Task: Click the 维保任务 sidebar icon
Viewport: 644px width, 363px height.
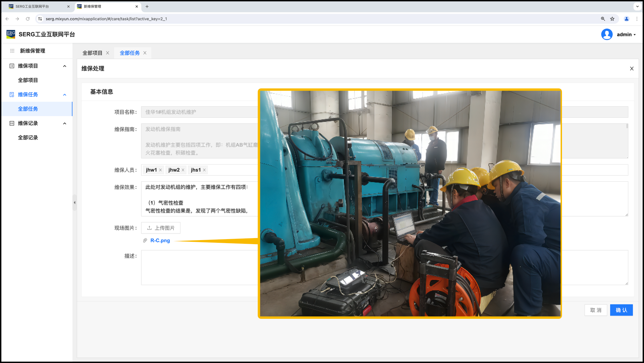Action: pyautogui.click(x=12, y=95)
